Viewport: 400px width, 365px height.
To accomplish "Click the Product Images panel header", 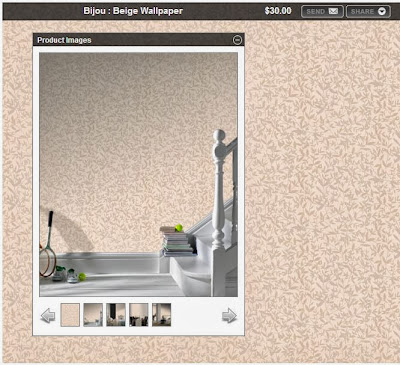I will [138, 40].
